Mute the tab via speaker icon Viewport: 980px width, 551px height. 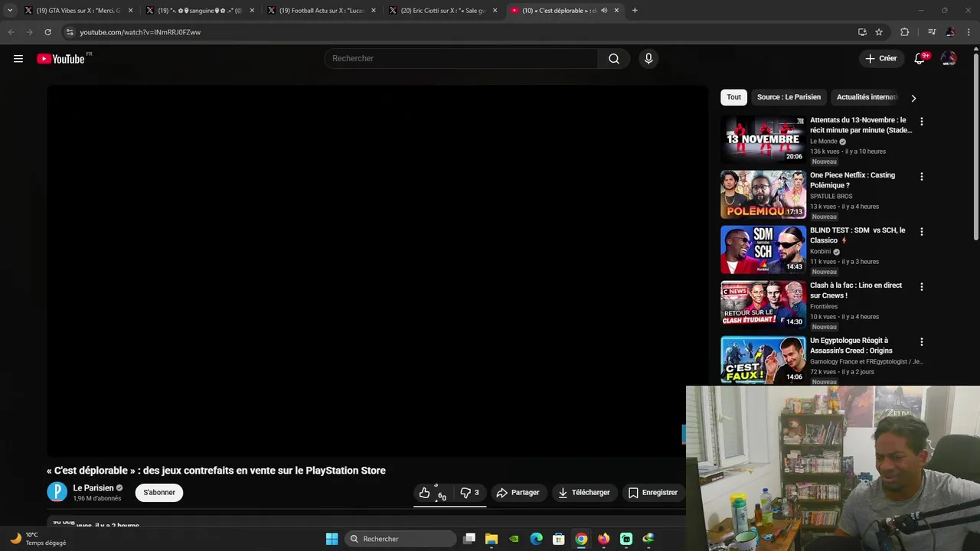coord(604,11)
